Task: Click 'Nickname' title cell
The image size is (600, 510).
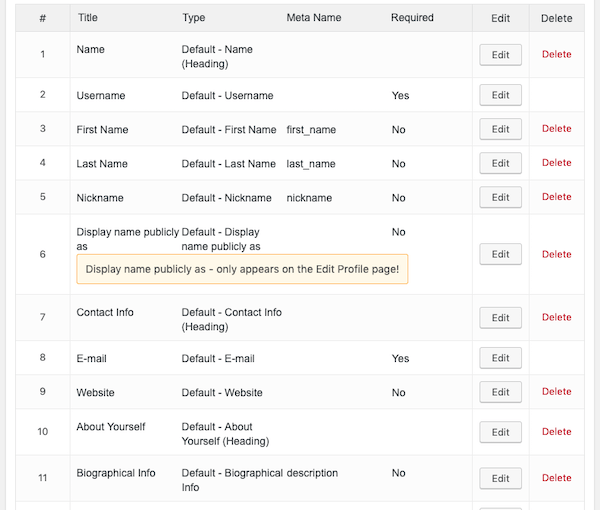Action: tap(100, 198)
